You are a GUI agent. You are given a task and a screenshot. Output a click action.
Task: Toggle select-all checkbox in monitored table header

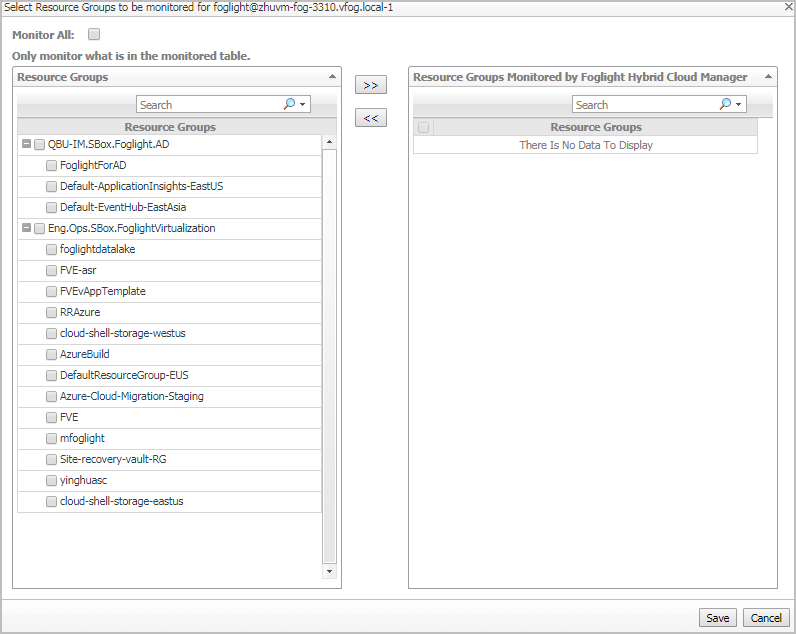[423, 127]
